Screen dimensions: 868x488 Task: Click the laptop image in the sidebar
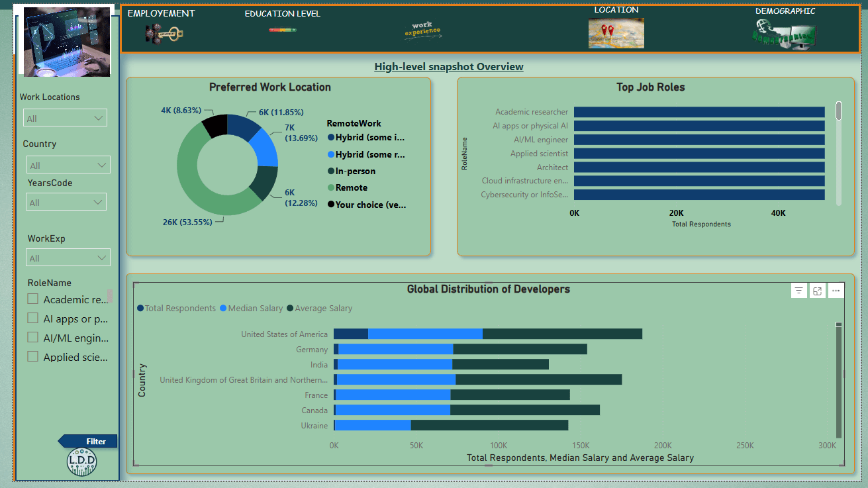(67, 42)
